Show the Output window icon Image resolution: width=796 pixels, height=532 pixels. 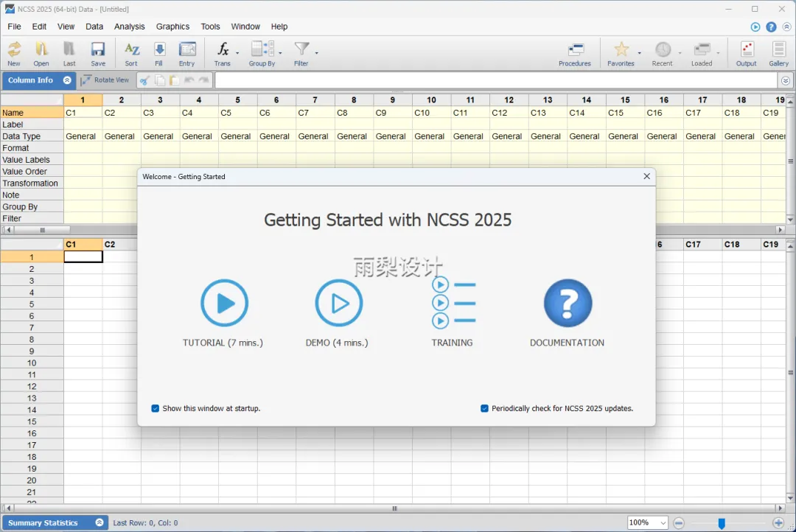[746, 53]
